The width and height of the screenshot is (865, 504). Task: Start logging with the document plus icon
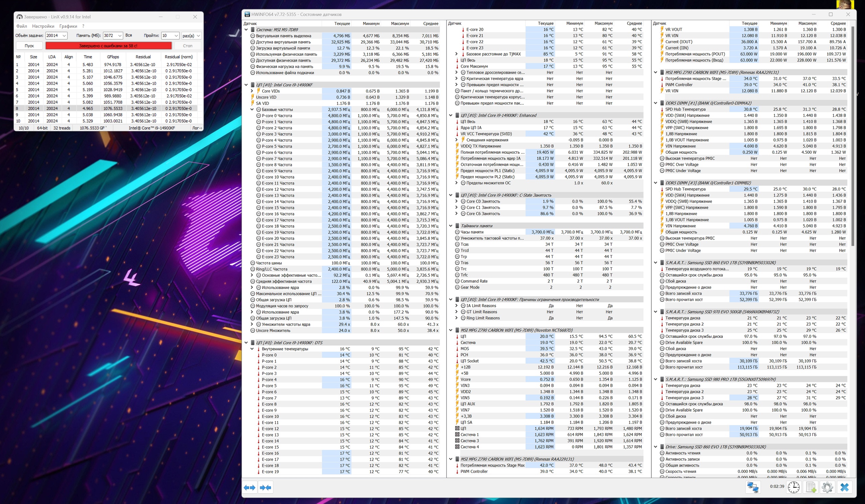coord(811,487)
